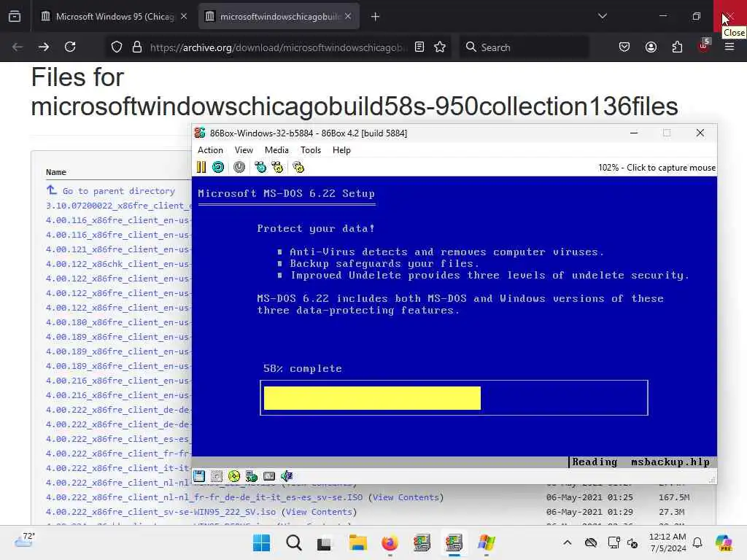747x560 pixels.
Task: Click the ACPI shutdown power icon
Action: pyautogui.click(x=239, y=167)
